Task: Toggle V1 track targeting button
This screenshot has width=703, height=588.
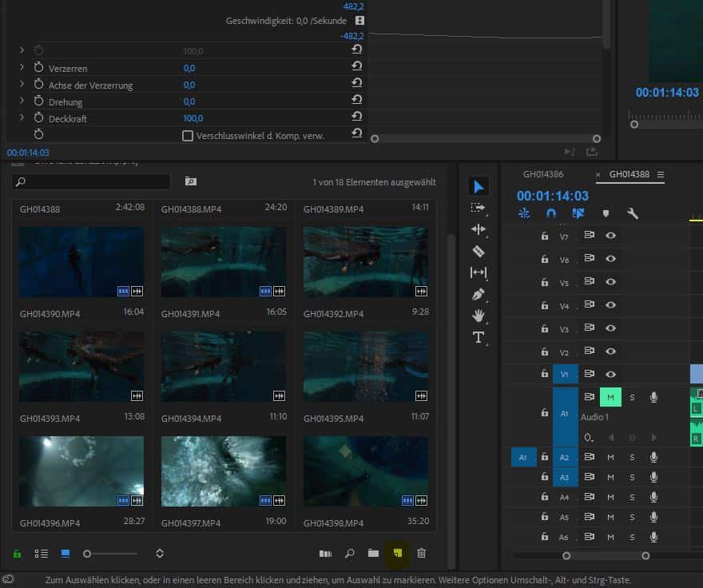Action: (565, 374)
